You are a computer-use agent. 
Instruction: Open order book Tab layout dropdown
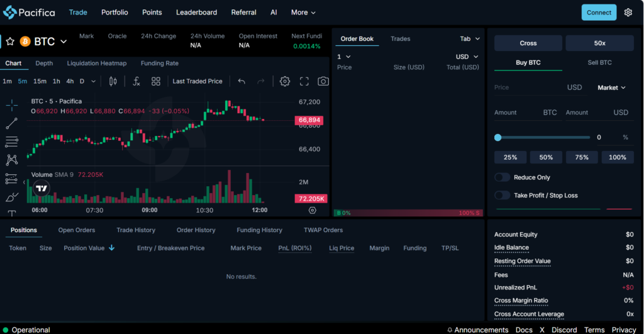(x=470, y=38)
